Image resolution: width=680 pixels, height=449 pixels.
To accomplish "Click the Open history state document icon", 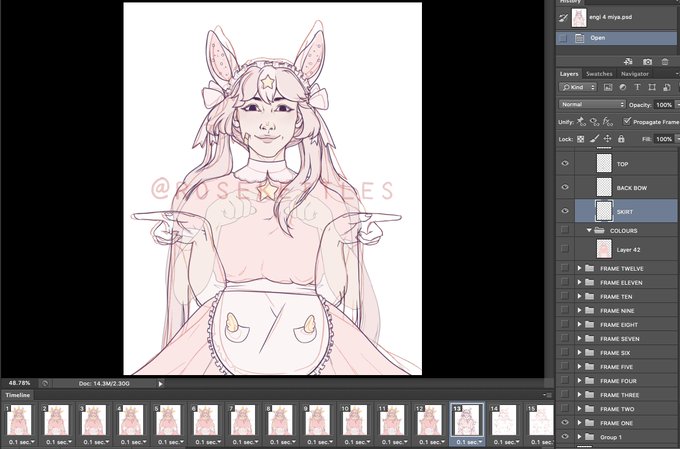I will (x=579, y=38).
